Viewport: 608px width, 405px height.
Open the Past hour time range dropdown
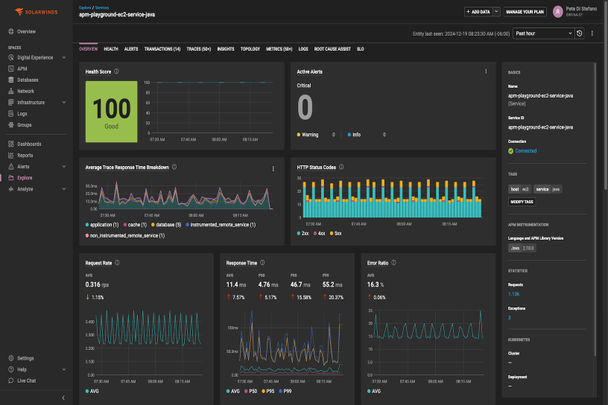point(541,33)
